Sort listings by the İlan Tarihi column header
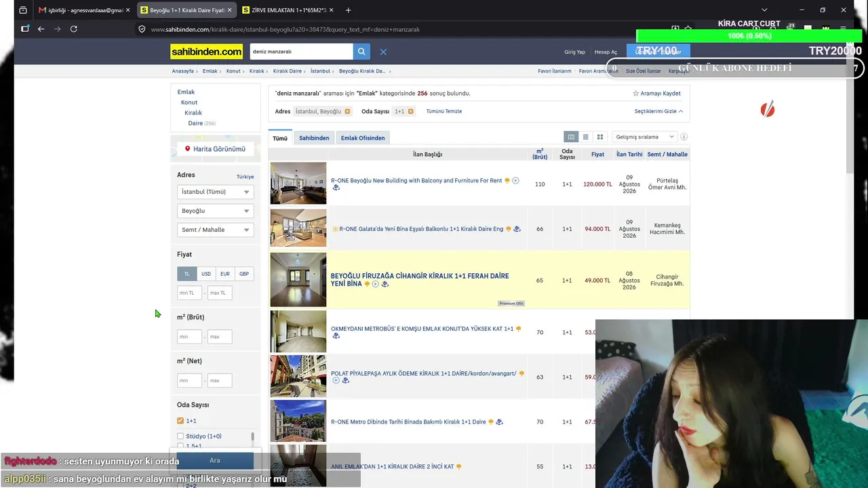 point(629,155)
